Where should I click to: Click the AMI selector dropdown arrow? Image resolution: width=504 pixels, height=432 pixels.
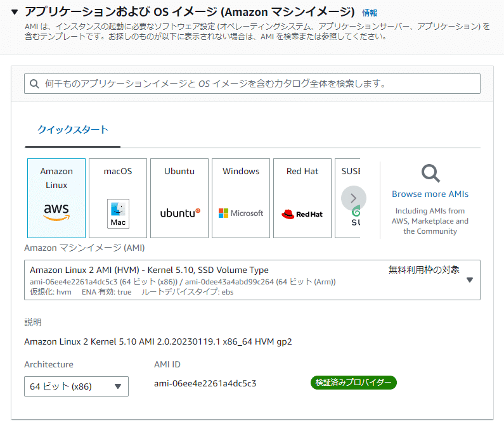470,280
